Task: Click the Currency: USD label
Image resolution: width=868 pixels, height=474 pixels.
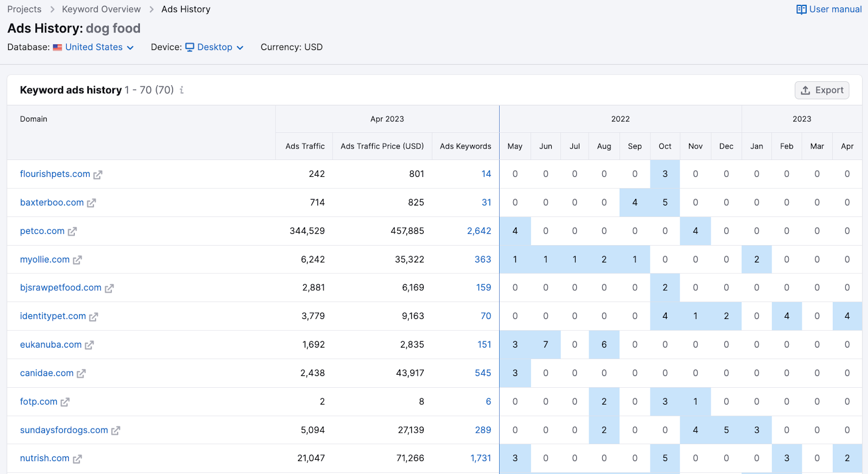Action: (x=291, y=47)
